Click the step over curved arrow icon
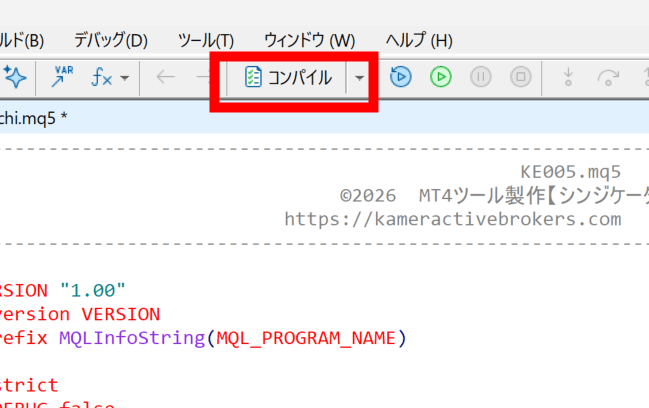The image size is (649, 408). [608, 77]
